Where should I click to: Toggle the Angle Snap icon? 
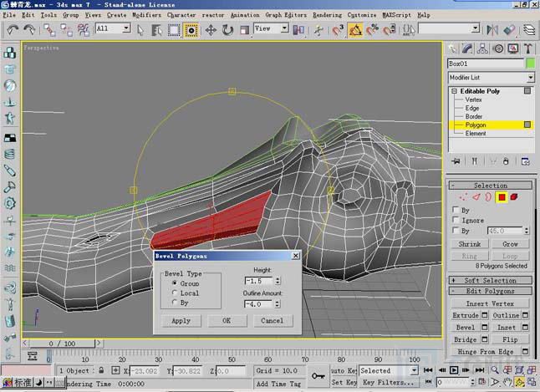click(355, 30)
